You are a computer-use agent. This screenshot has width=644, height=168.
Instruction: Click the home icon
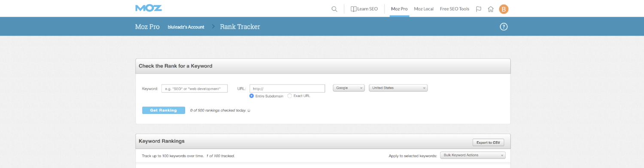(491, 9)
